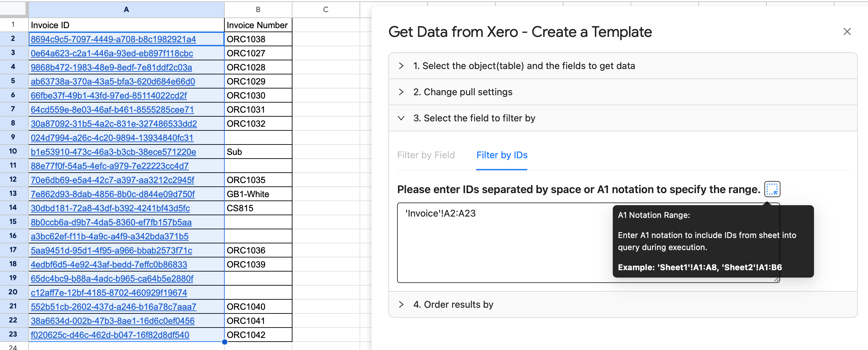Viewport: 868px width, 350px height.
Task: Open invoice link ab63738a-370a-43a5-bfa3-620d684e66d0
Action: pyautogui.click(x=113, y=81)
